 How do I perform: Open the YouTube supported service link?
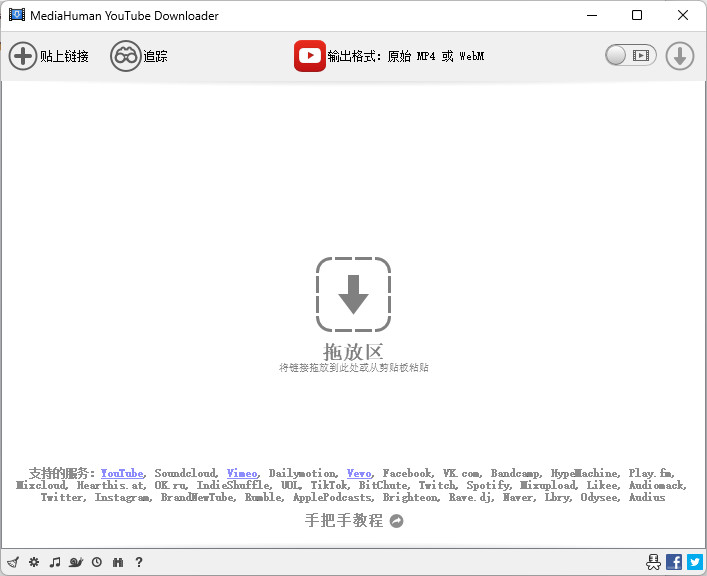click(x=122, y=473)
